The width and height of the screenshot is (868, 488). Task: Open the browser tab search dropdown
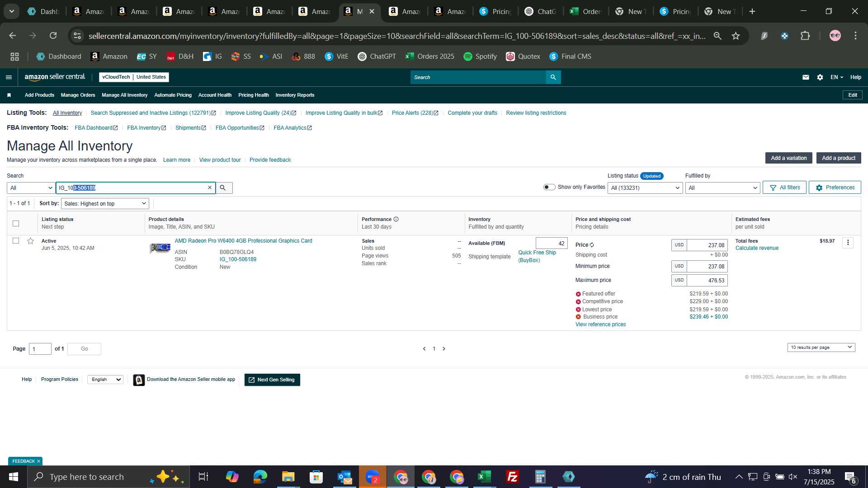(12, 11)
